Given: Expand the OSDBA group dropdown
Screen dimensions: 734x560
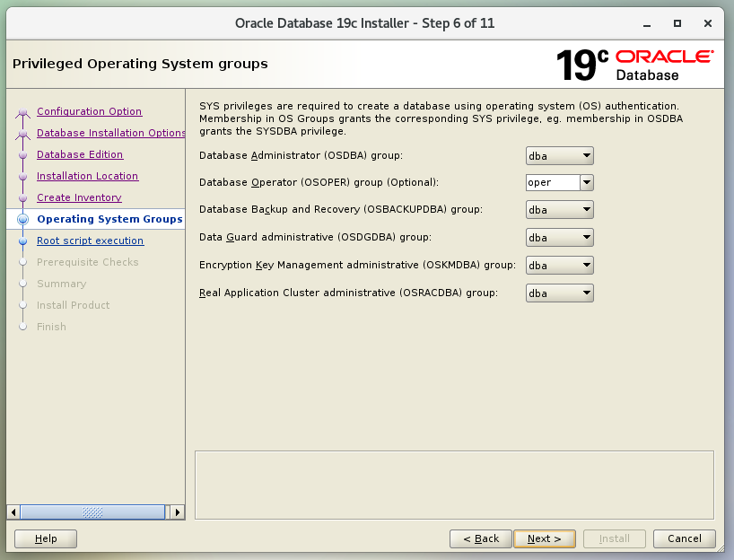Looking at the screenshot, I should coord(559,156).
